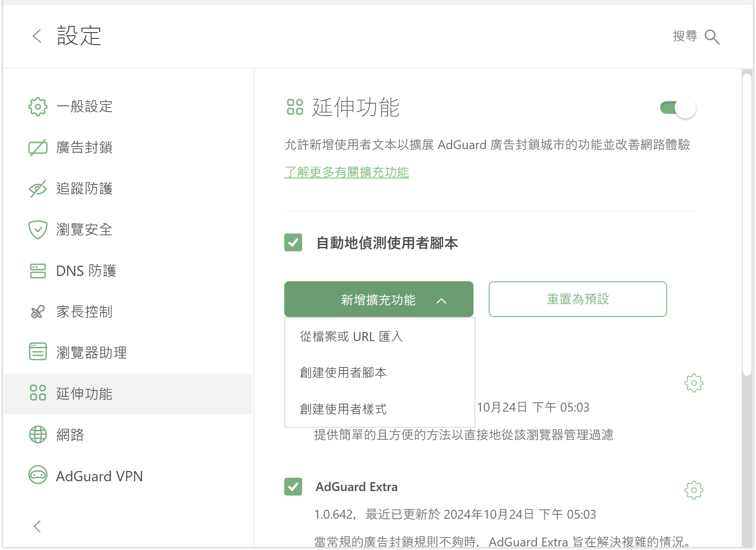Click the 廣告封鎖 crossed-box icon
This screenshot has height=550, width=756.
tap(38, 148)
